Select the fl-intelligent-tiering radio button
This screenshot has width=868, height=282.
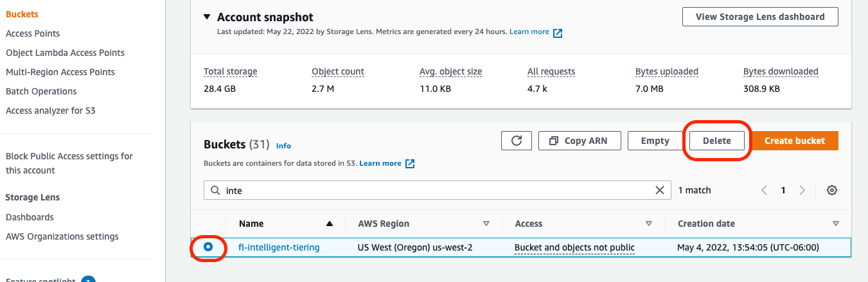pyautogui.click(x=208, y=247)
